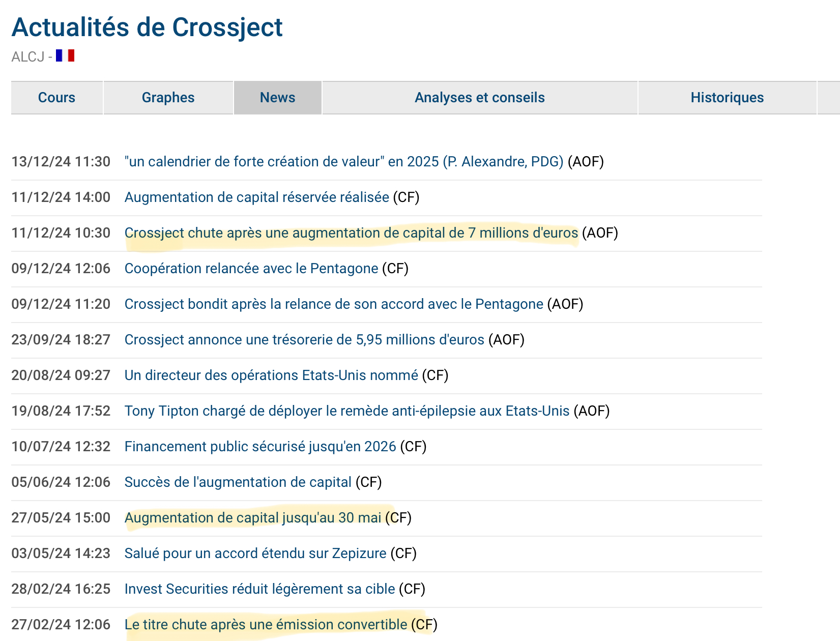Click the date "05/06/24 12:06"
840x641 pixels.
(x=61, y=482)
